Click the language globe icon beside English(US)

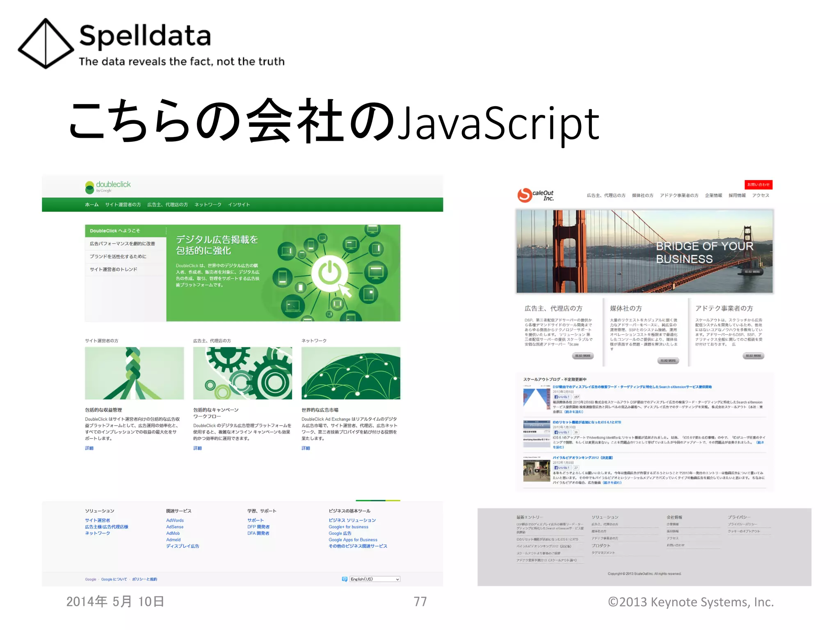[345, 579]
